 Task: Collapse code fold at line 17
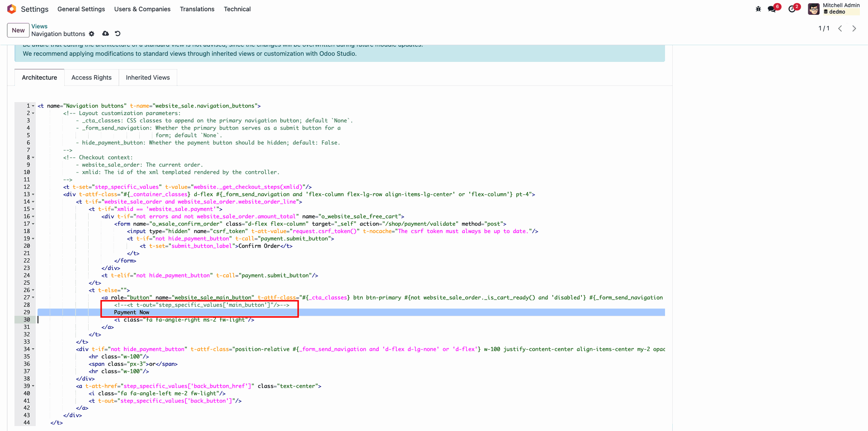pos(33,224)
